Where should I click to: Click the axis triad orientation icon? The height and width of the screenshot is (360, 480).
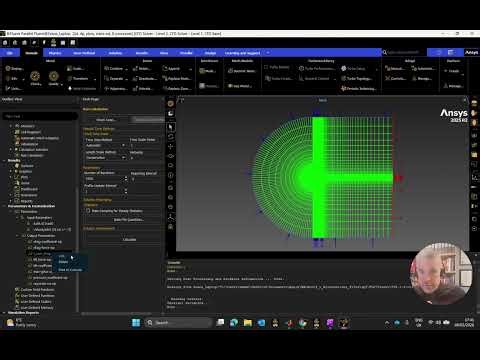pos(171,217)
